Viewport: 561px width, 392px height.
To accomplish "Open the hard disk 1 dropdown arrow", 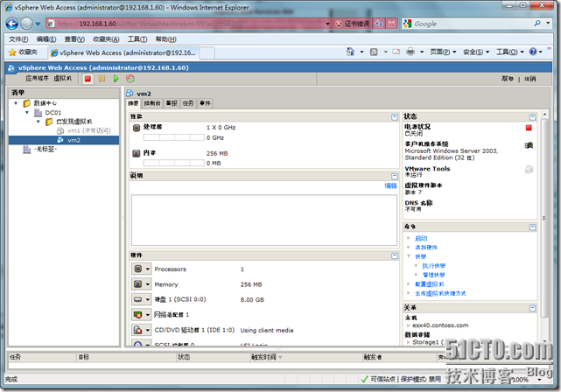I will tap(147, 299).
